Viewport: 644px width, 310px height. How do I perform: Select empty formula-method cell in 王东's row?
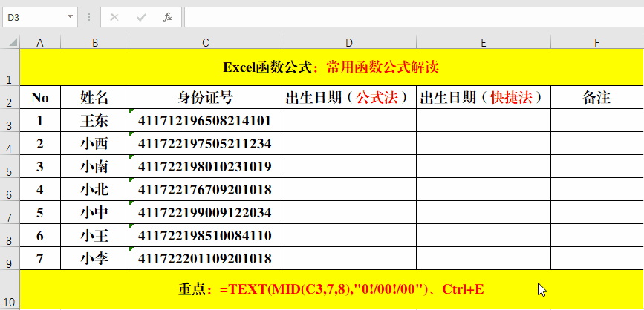tap(349, 120)
